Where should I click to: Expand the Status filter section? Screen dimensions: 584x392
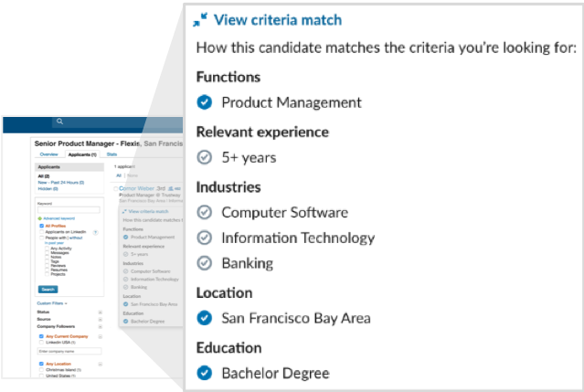click(x=100, y=311)
